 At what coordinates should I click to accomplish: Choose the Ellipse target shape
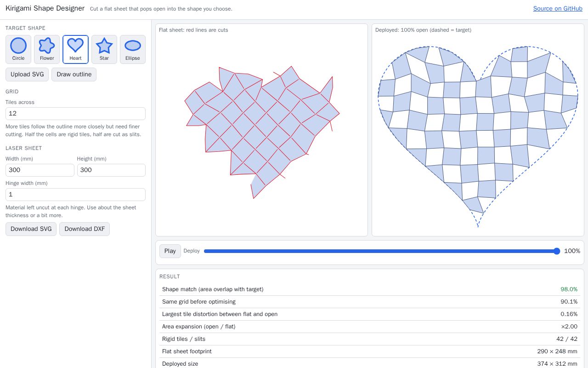click(133, 49)
